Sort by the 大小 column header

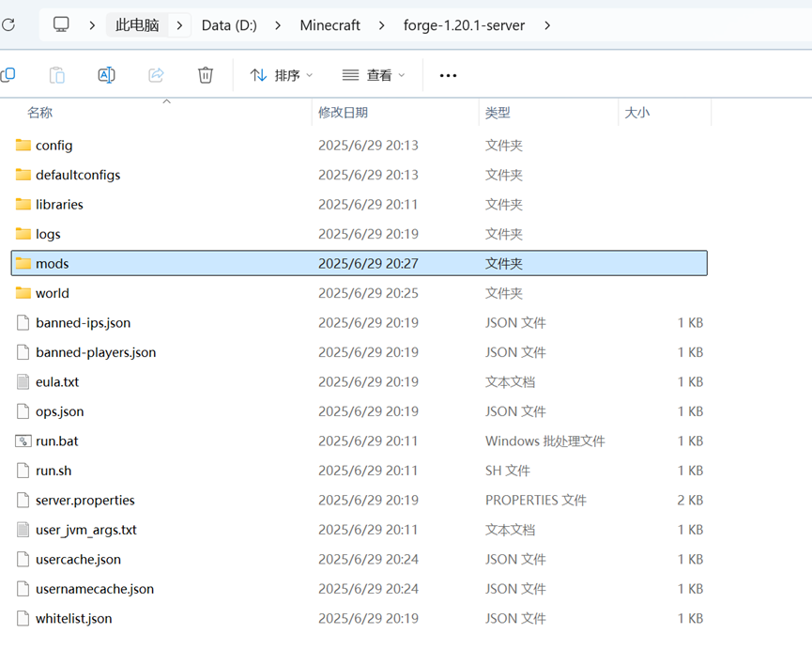pyautogui.click(x=637, y=113)
